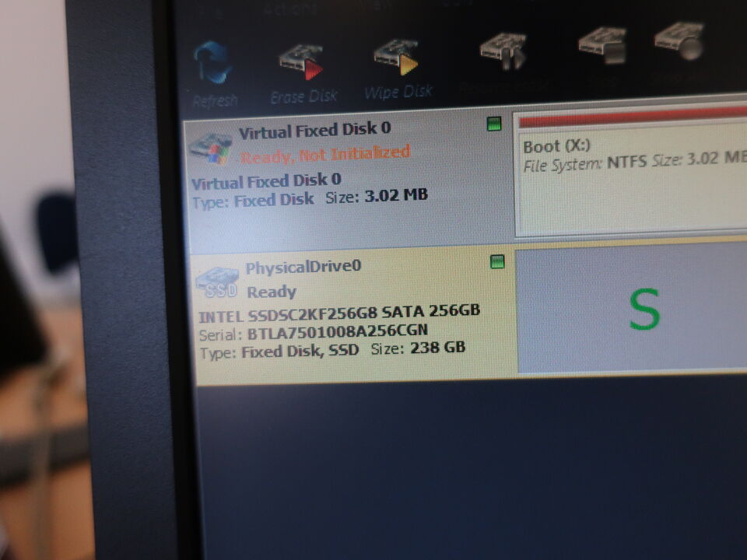Image resolution: width=747 pixels, height=560 pixels.
Task: Click the Virtual Fixed Disk 0 title
Action: [x=314, y=128]
